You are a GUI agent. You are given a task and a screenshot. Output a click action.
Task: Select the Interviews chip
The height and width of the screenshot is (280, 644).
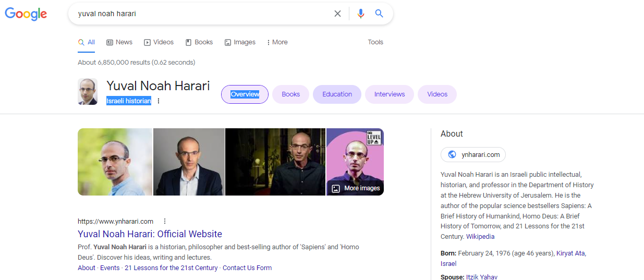coord(390,94)
